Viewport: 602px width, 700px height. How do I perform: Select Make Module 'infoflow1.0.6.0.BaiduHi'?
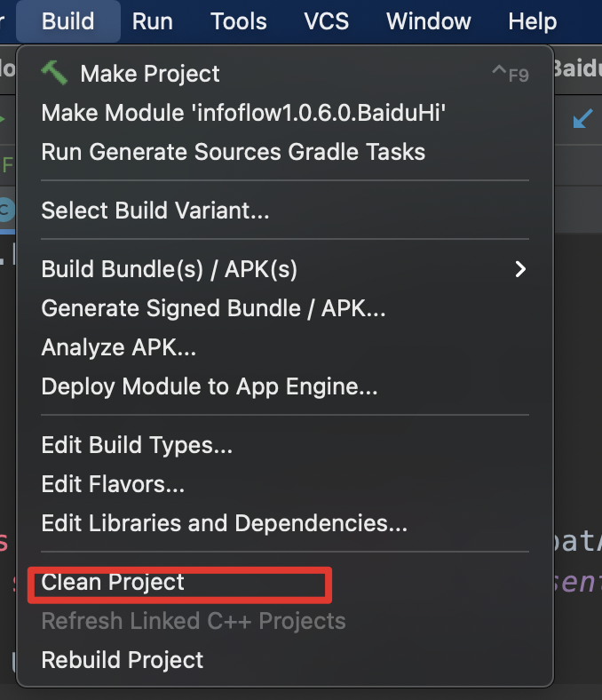[x=243, y=113]
